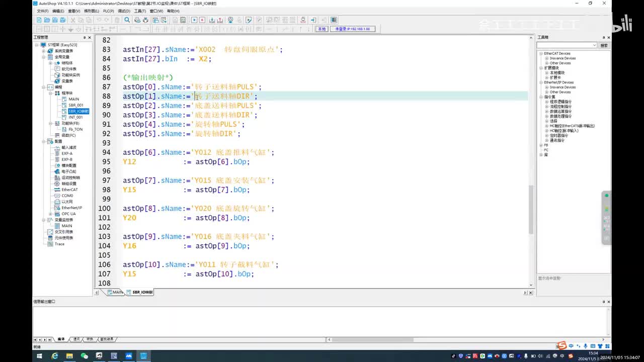Collapse the EtherCAT Devices toolbox node
The image size is (644, 362).
(x=541, y=53)
